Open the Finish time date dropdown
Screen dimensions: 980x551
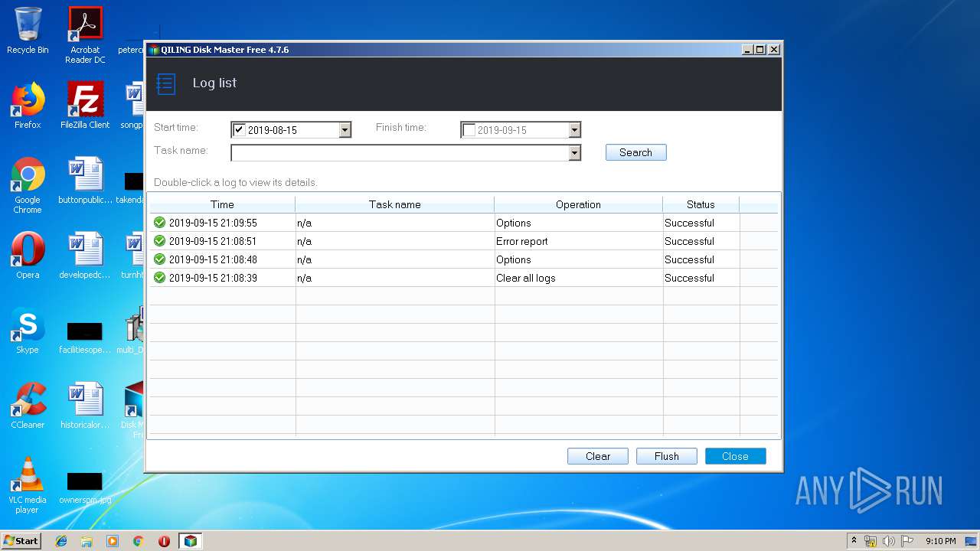pyautogui.click(x=574, y=130)
